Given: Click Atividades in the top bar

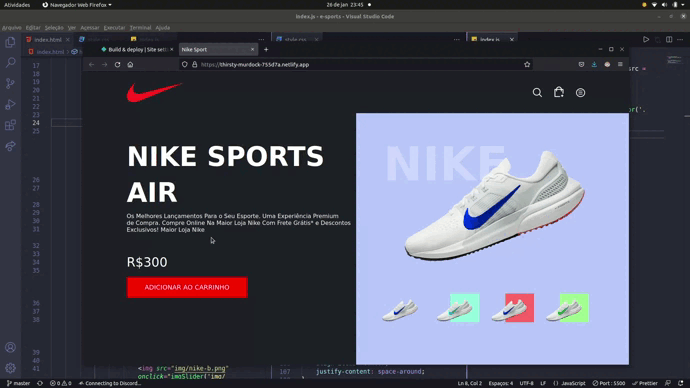Looking at the screenshot, I should coord(17,5).
